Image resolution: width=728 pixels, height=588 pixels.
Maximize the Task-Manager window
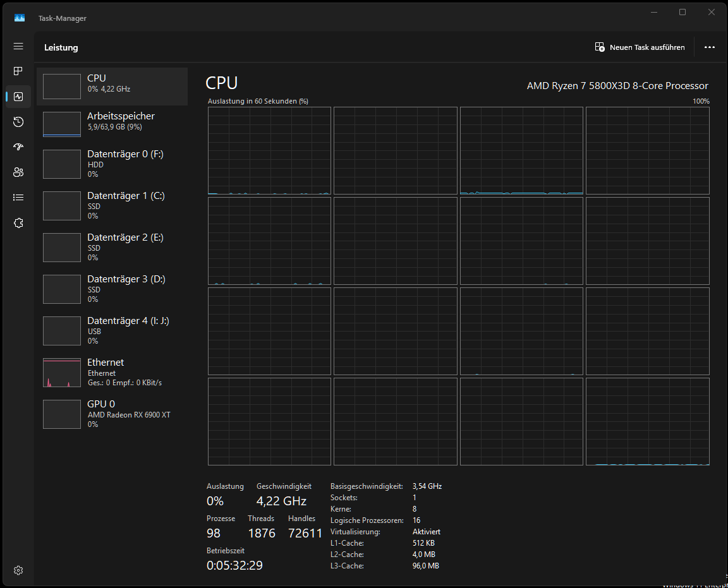pos(682,12)
